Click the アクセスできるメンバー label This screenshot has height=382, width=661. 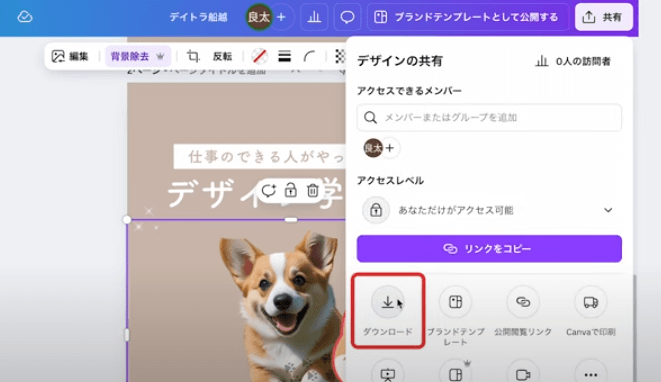tap(409, 91)
